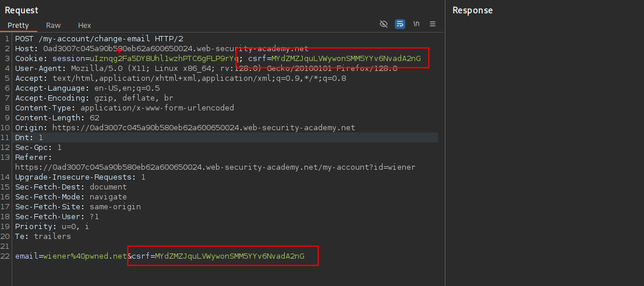This screenshot has height=286, width=644.
Task: Switch to the Raw tab
Action: tap(53, 26)
